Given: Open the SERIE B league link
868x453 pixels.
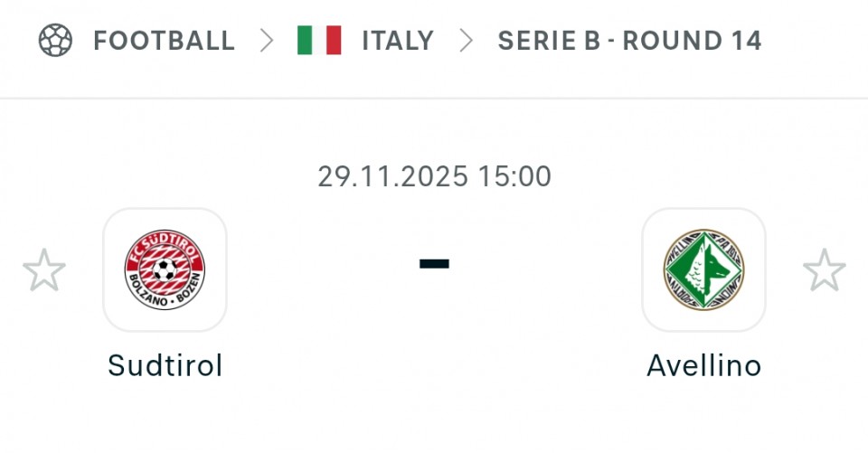Looking at the screenshot, I should [549, 41].
